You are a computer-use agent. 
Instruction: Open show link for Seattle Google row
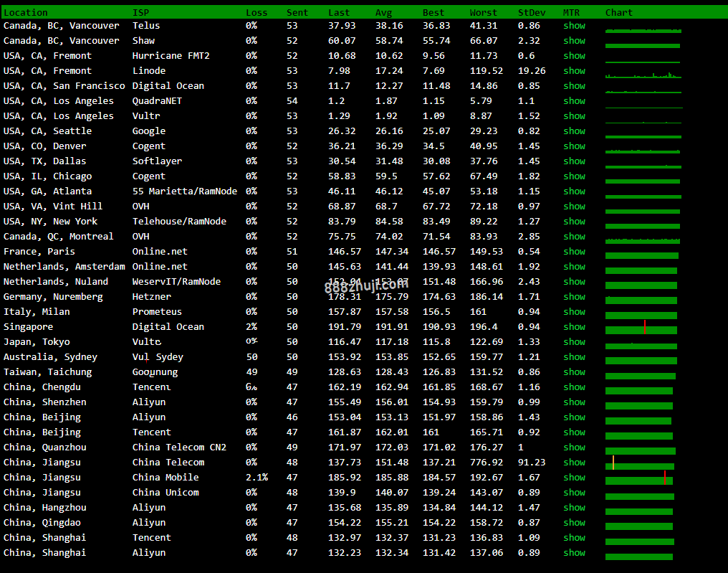tap(575, 131)
